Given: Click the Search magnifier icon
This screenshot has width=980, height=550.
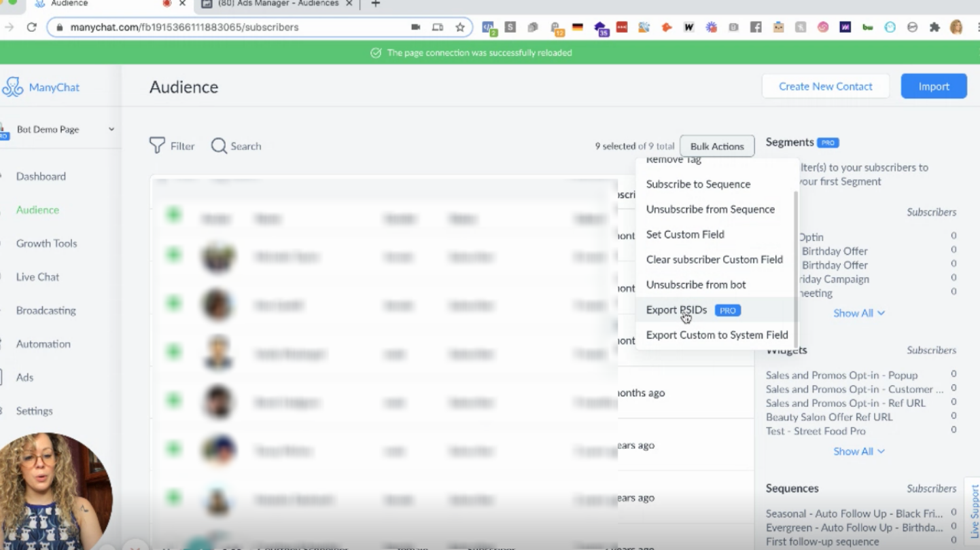Looking at the screenshot, I should coord(219,146).
